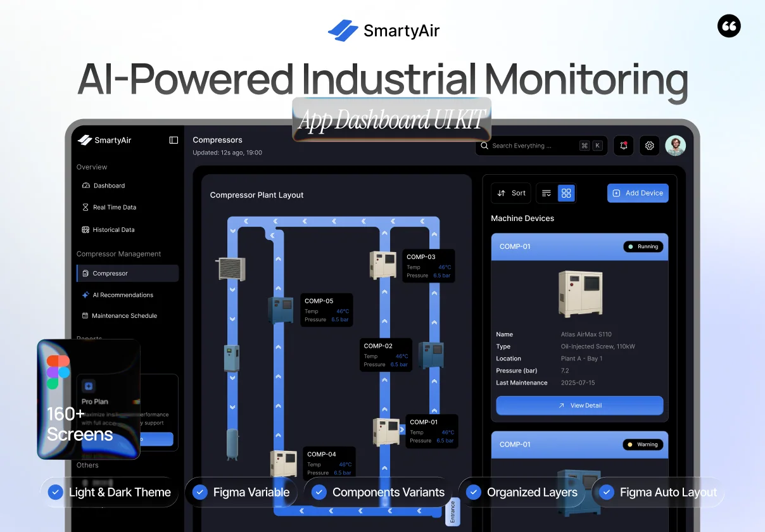Click View Detail on COMP-01 card
Viewport: 765px width, 532px height.
[x=579, y=405]
